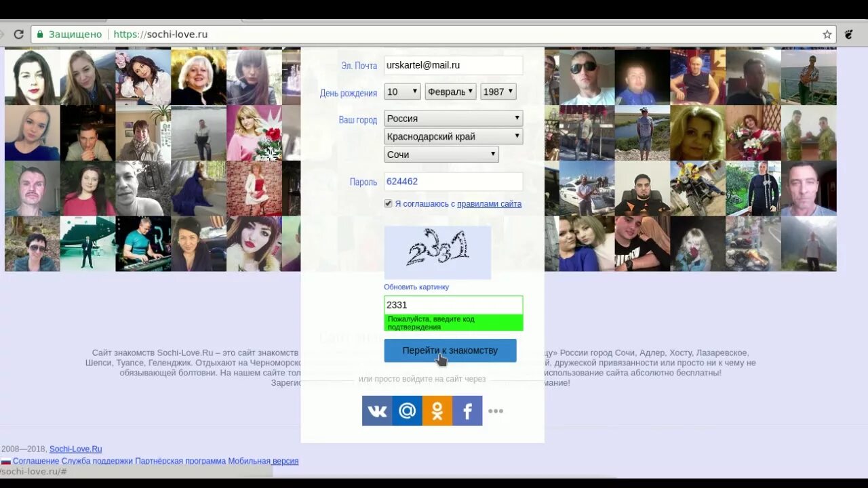Open the month dropdown showing Февраль
Screen dimensions: 868x488
pyautogui.click(x=450, y=91)
